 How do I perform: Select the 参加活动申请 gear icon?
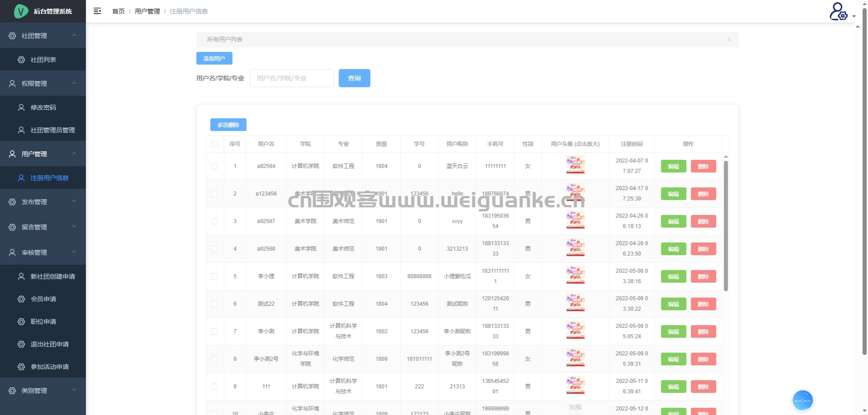[x=21, y=367]
